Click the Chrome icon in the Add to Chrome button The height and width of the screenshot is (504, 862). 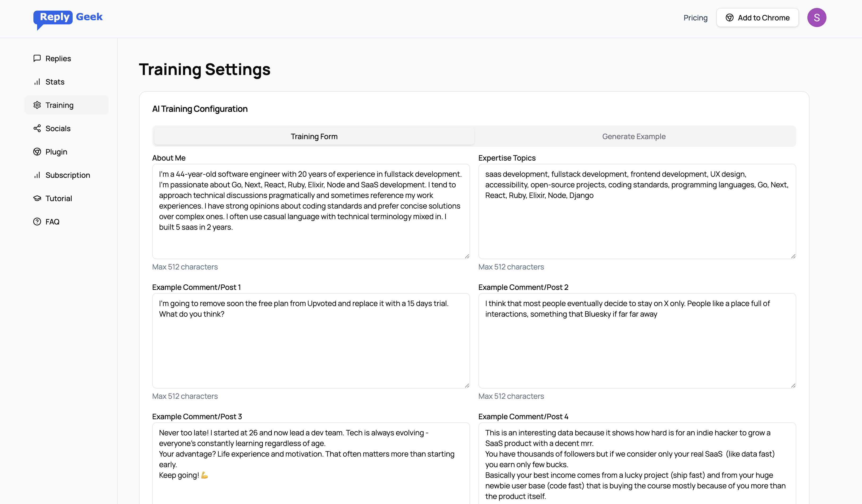click(x=729, y=18)
